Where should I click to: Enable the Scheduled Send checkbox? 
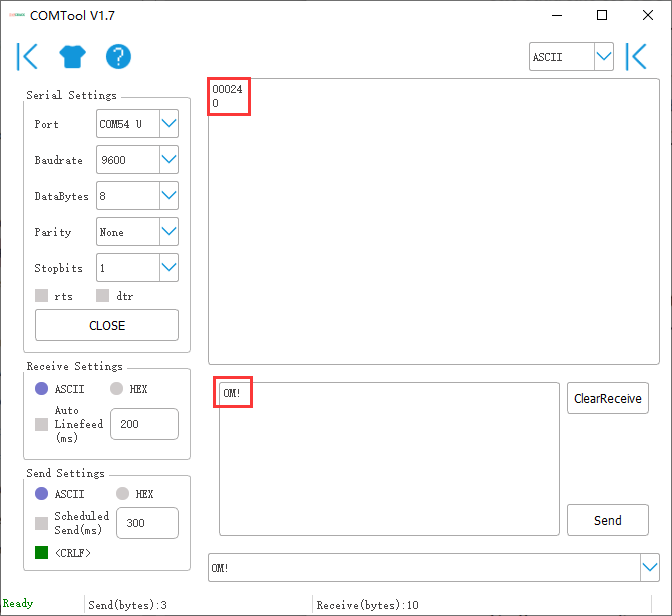(x=41, y=523)
